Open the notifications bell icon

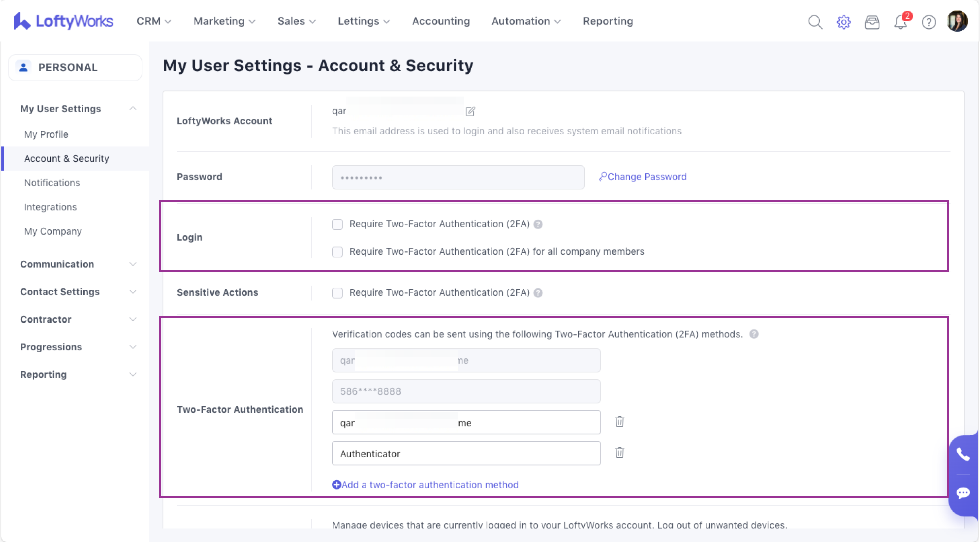[900, 22]
